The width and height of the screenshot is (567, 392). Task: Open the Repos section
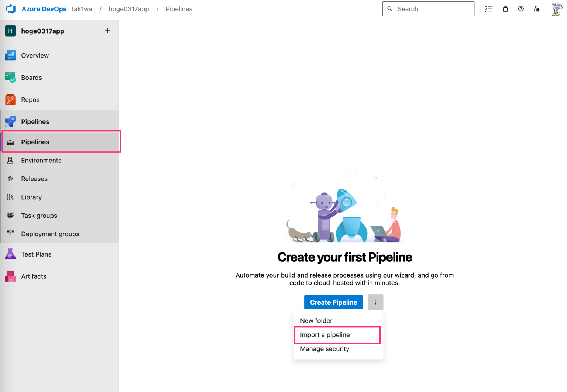click(30, 99)
